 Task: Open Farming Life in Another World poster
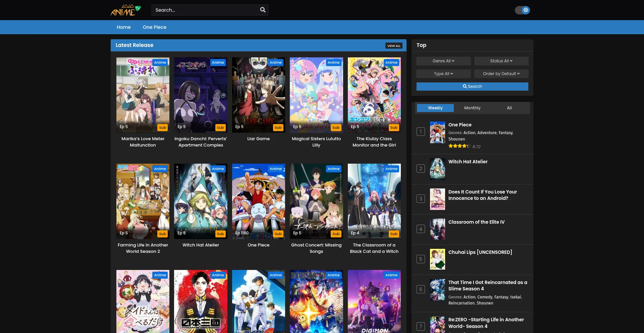[143, 201]
